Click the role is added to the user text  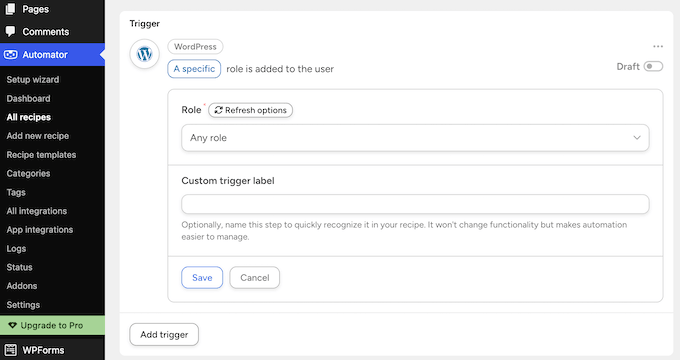pyautogui.click(x=280, y=69)
